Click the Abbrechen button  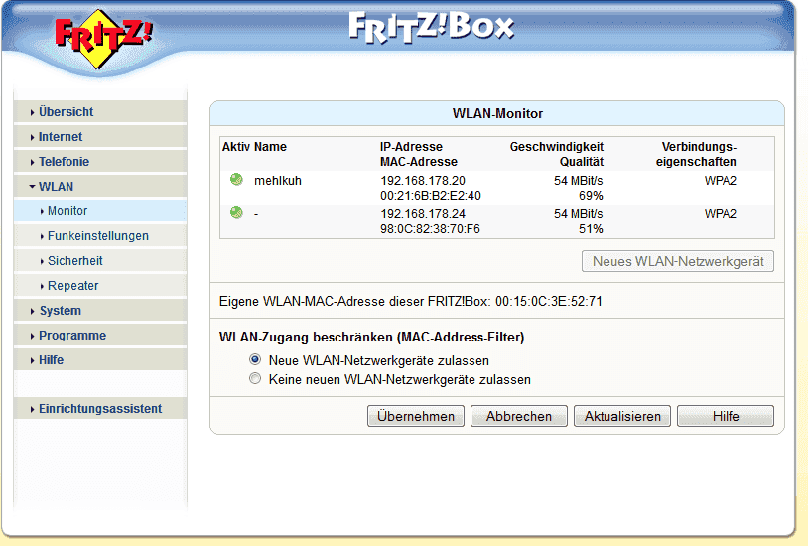tap(519, 416)
